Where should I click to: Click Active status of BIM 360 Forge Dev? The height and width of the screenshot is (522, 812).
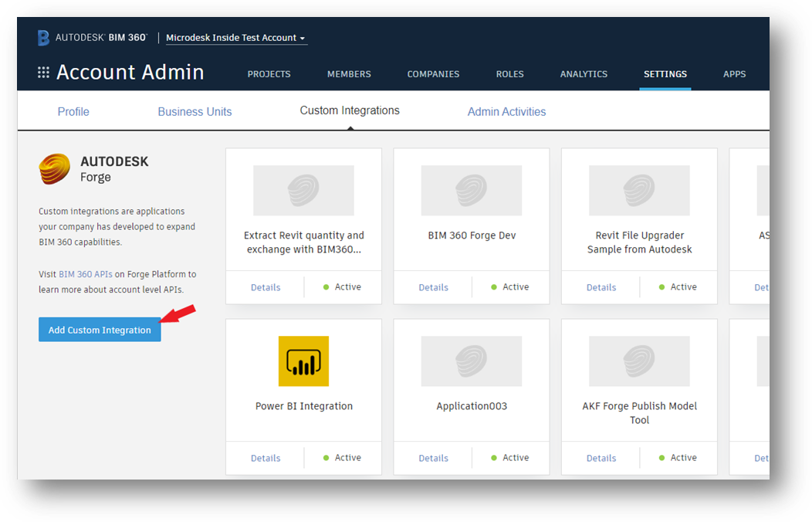pyautogui.click(x=510, y=287)
